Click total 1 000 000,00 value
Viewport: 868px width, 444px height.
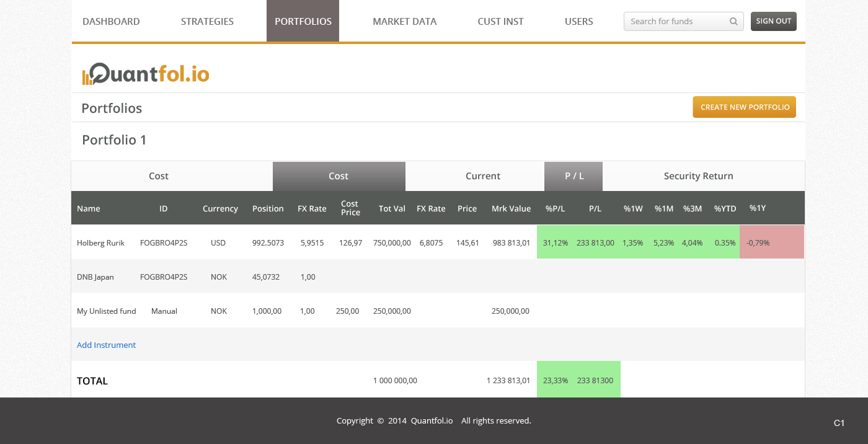tap(395, 380)
